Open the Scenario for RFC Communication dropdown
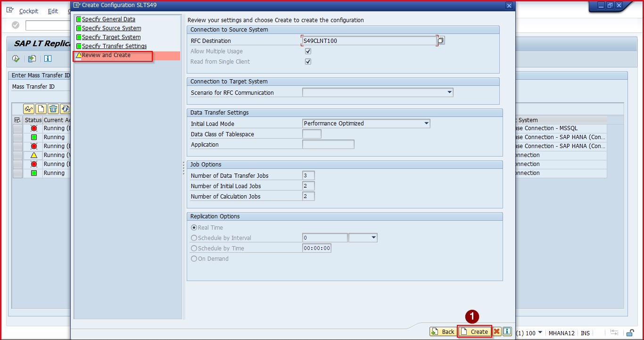 coord(449,93)
